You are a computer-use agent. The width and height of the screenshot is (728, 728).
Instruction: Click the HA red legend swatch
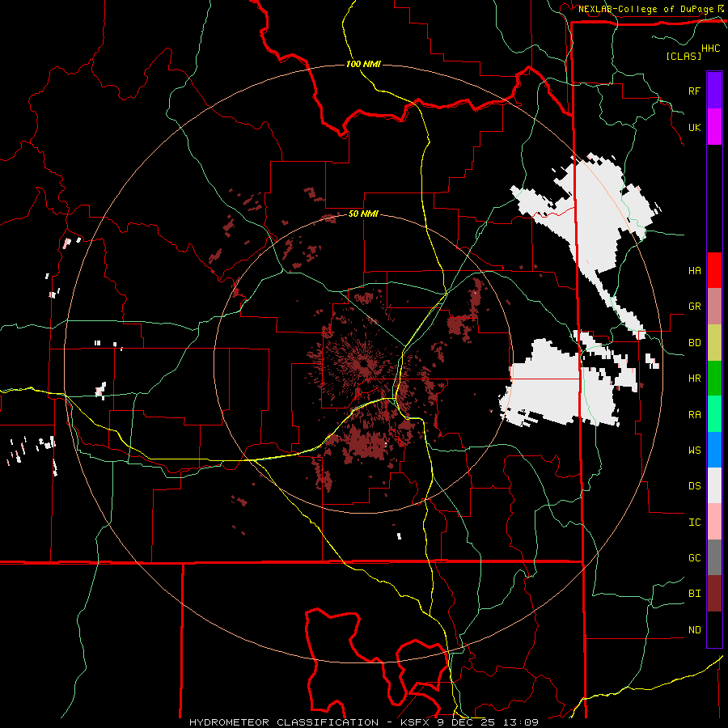pyautogui.click(x=714, y=270)
